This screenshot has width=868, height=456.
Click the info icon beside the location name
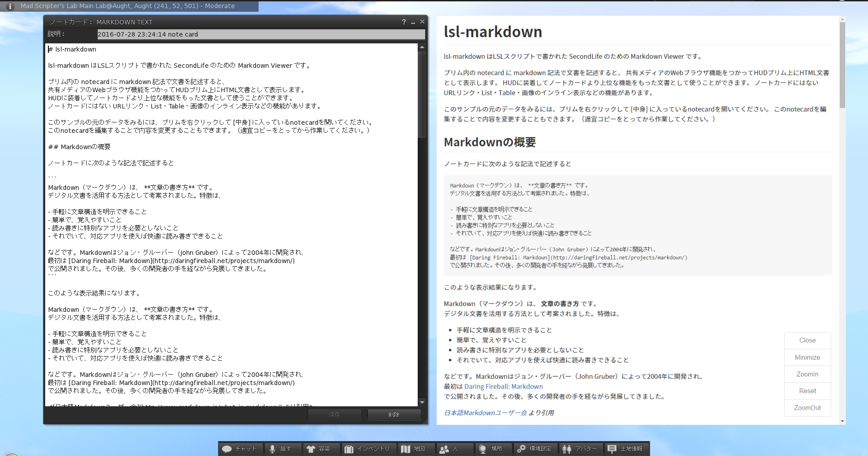point(9,6)
